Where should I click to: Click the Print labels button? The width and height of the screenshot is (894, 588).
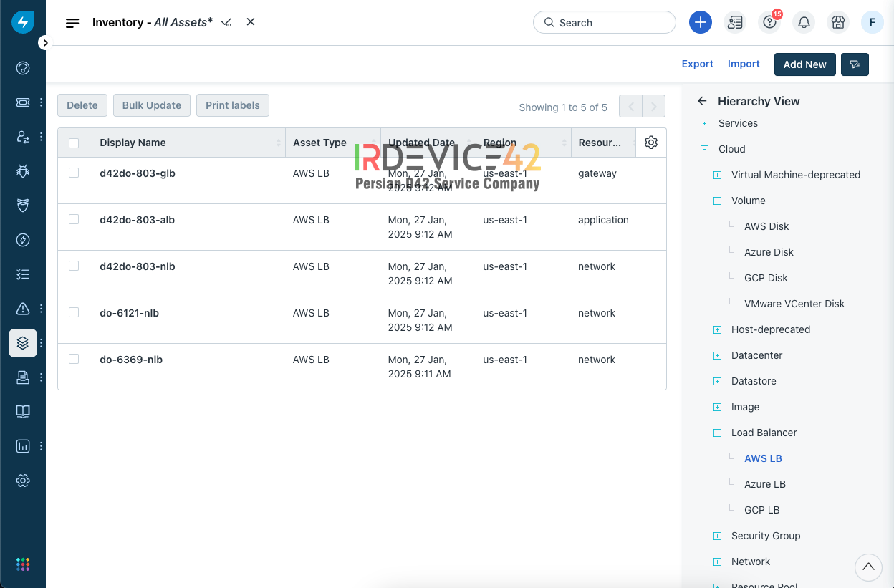[233, 105]
